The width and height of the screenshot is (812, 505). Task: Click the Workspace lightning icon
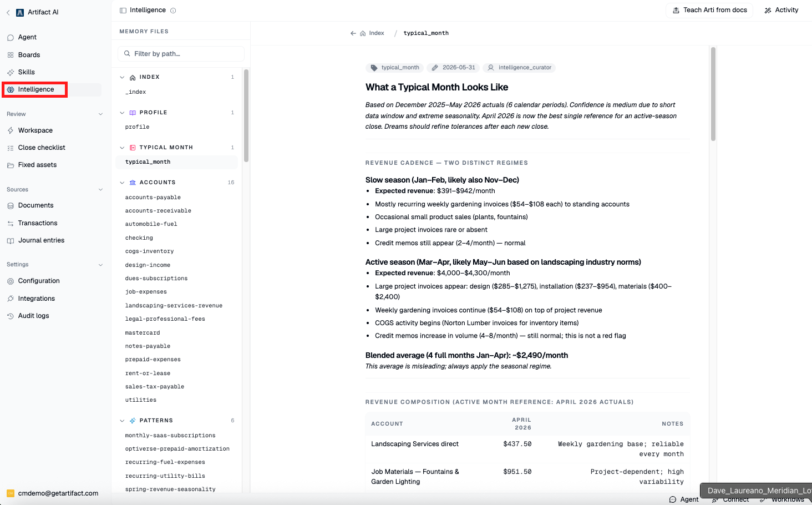[11, 130]
